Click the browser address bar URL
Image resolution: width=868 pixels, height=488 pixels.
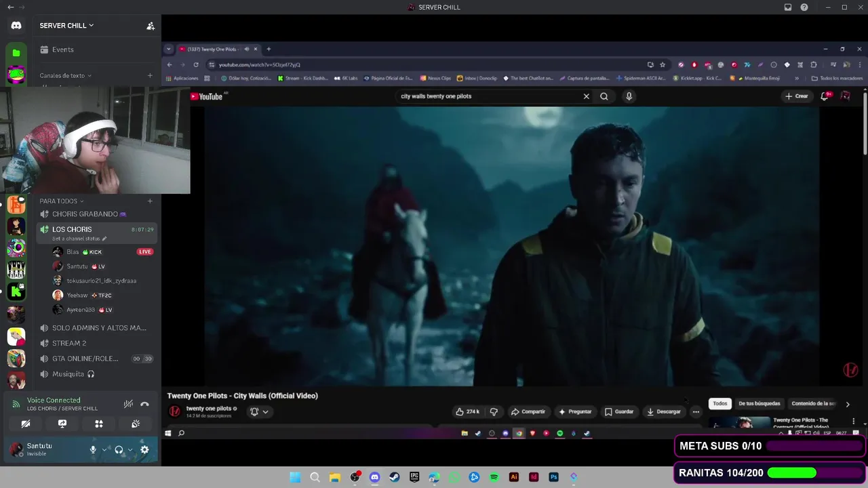tap(260, 65)
